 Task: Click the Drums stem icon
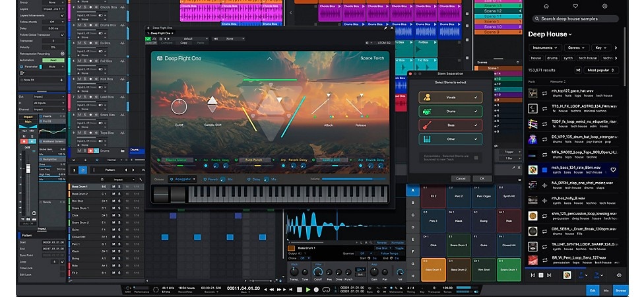[427, 112]
